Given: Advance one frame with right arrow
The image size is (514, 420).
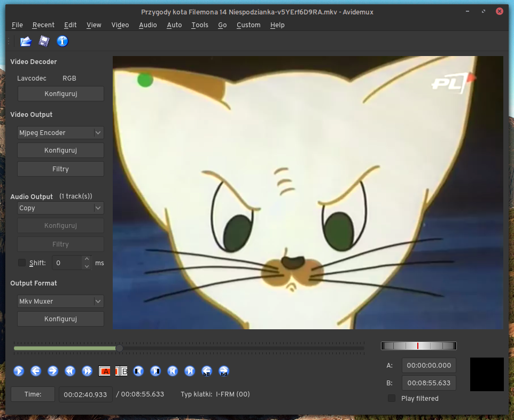Looking at the screenshot, I should pyautogui.click(x=53, y=371).
